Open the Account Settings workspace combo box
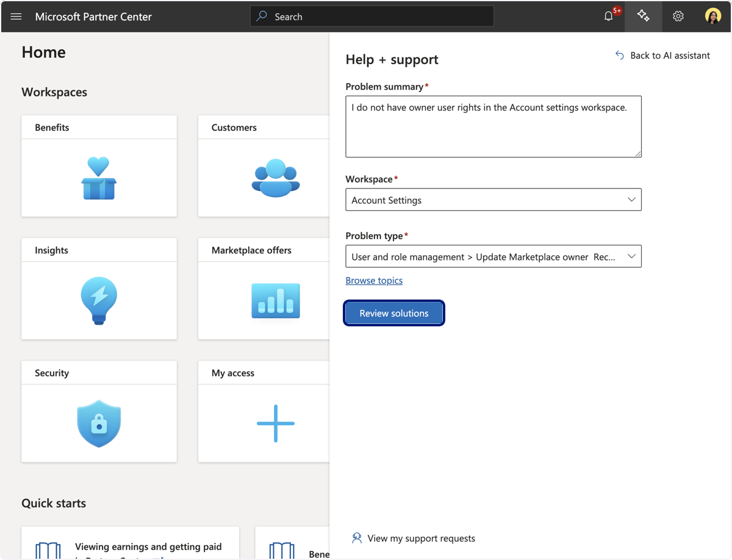This screenshot has width=732, height=560. click(493, 200)
